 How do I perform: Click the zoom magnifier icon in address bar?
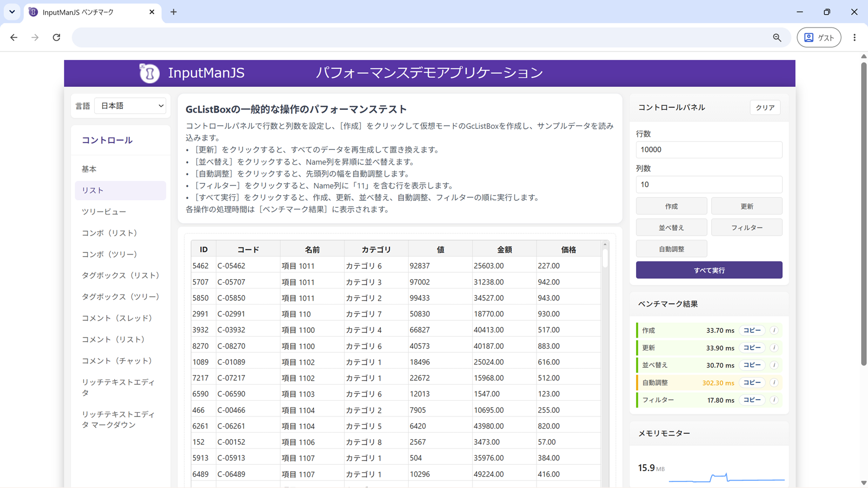click(x=777, y=37)
